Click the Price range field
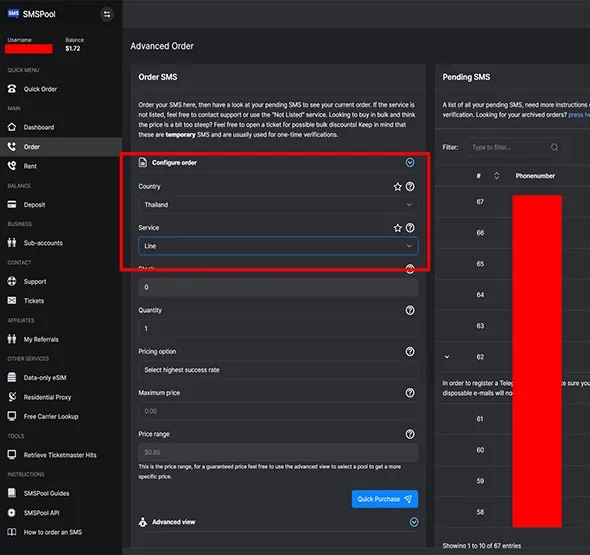590x555 pixels. pyautogui.click(x=278, y=452)
